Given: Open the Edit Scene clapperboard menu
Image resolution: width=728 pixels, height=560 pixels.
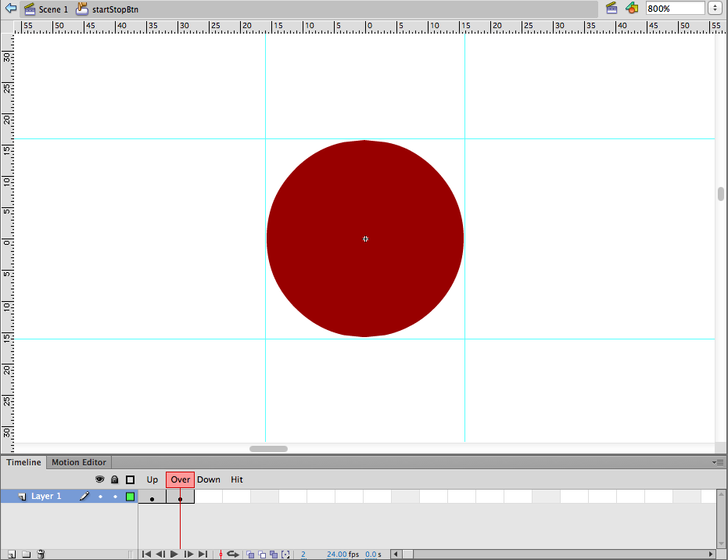Looking at the screenshot, I should pos(611,9).
